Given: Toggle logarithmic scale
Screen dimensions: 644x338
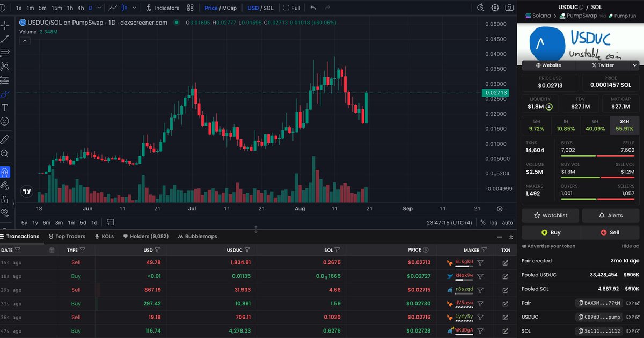Looking at the screenshot, I should [x=493, y=222].
